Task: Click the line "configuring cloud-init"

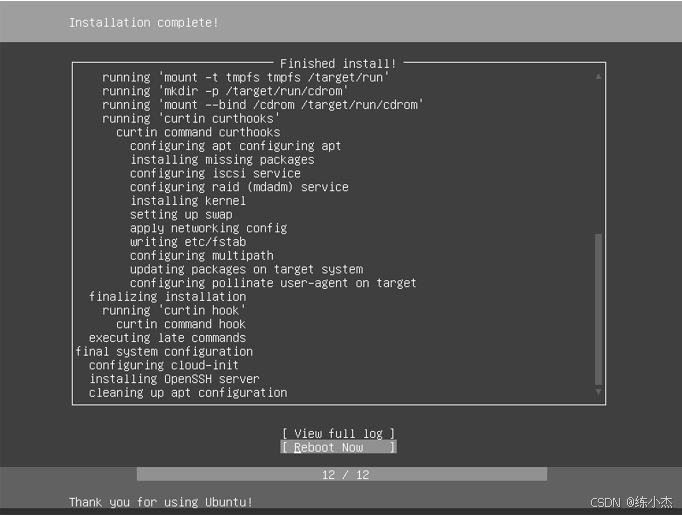Action: tap(164, 365)
